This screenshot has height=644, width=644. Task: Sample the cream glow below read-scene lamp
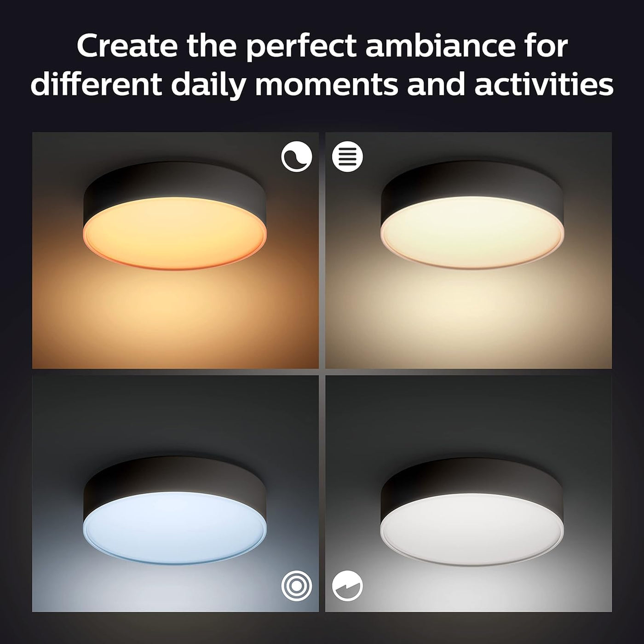coord(469,317)
